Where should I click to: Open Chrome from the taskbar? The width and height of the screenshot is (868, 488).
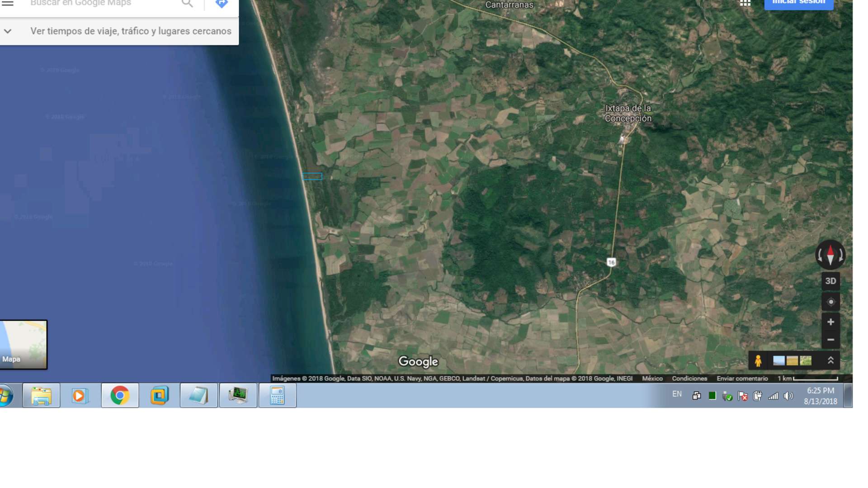[120, 396]
